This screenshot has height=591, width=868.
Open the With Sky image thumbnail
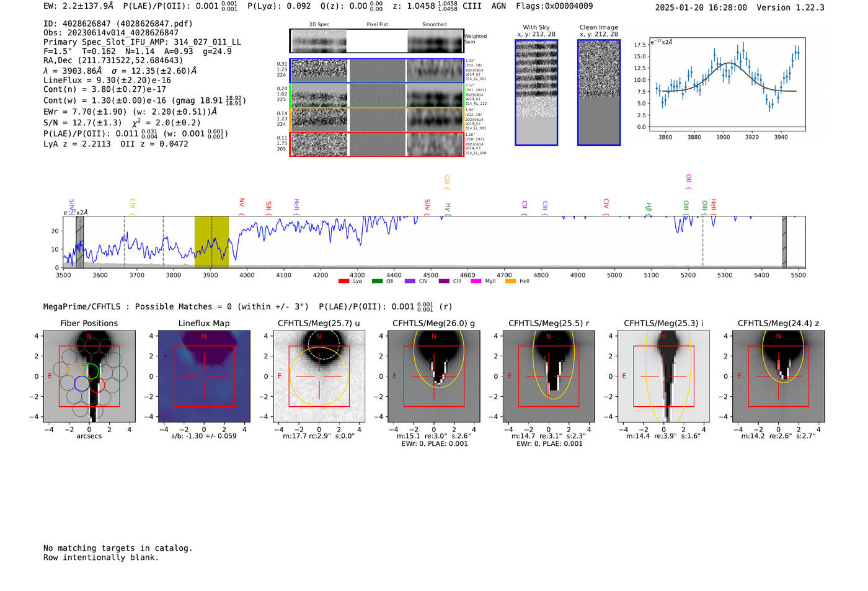coord(536,92)
